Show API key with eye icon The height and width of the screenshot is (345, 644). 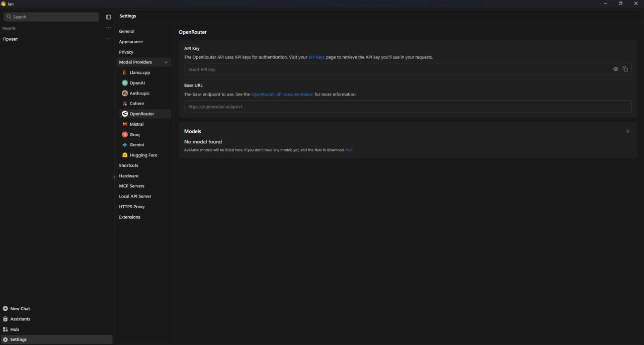(615, 69)
